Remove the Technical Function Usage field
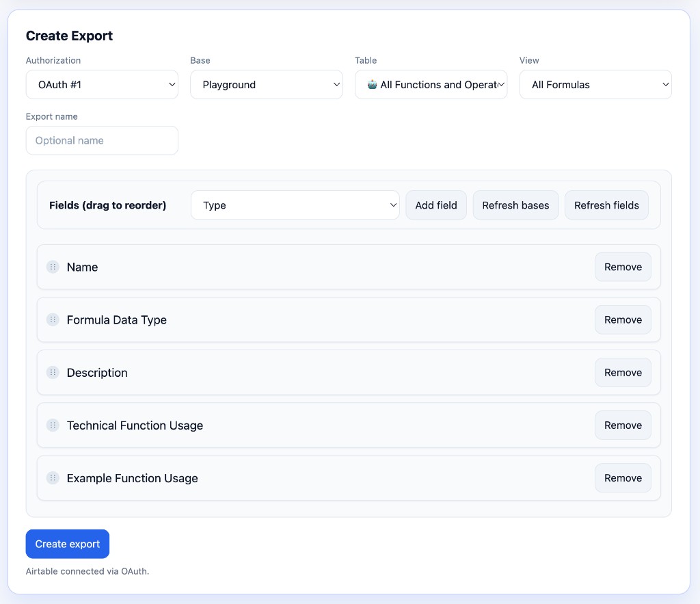700x604 pixels. [x=622, y=425]
